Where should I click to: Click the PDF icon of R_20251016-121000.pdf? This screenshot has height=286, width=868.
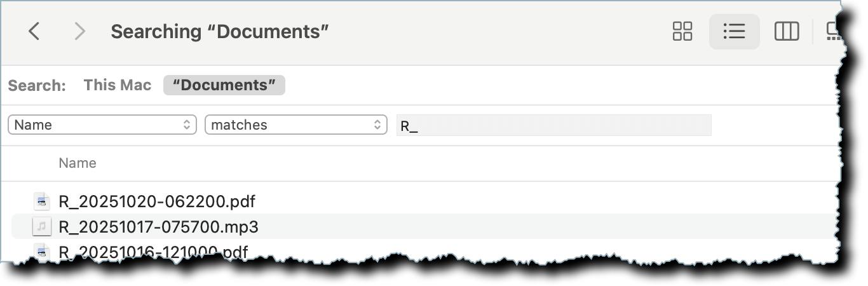tap(42, 252)
